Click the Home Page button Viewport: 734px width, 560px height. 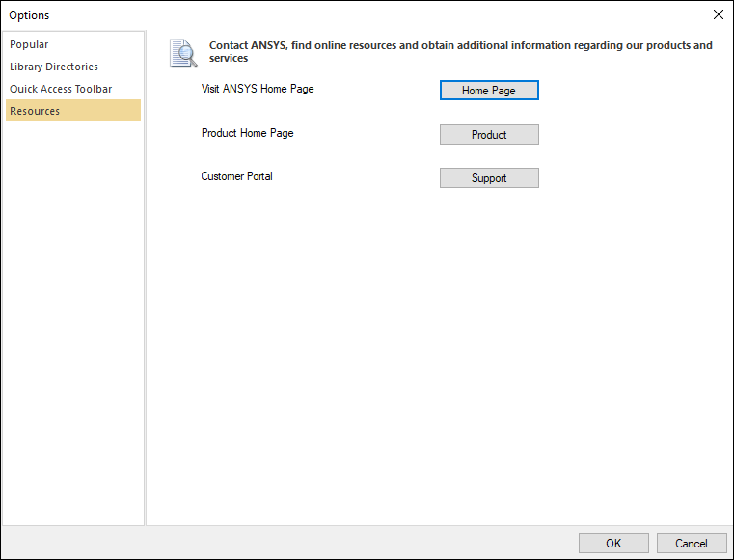[x=489, y=91]
